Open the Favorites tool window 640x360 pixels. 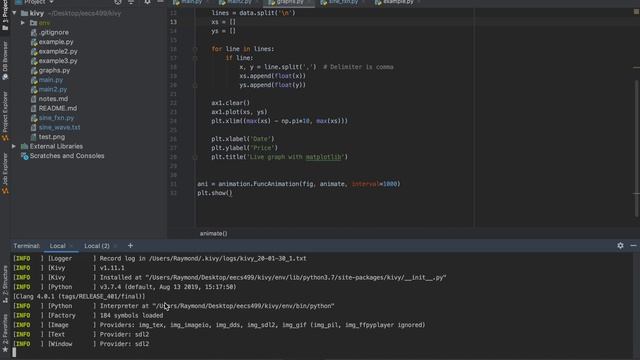pos(5,333)
